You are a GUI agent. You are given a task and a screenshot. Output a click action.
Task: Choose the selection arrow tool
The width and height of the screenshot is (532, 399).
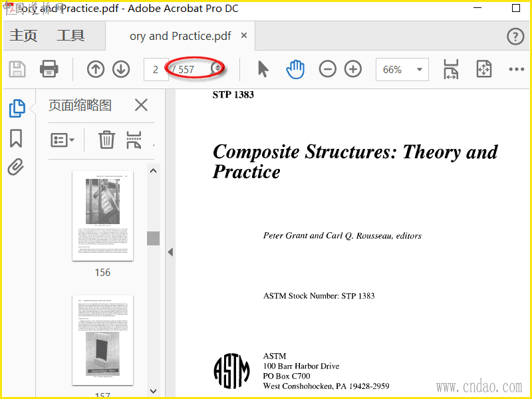[263, 69]
